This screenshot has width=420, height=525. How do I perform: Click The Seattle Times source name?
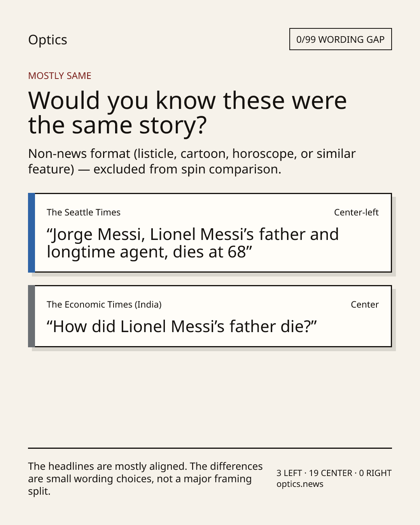pos(84,212)
